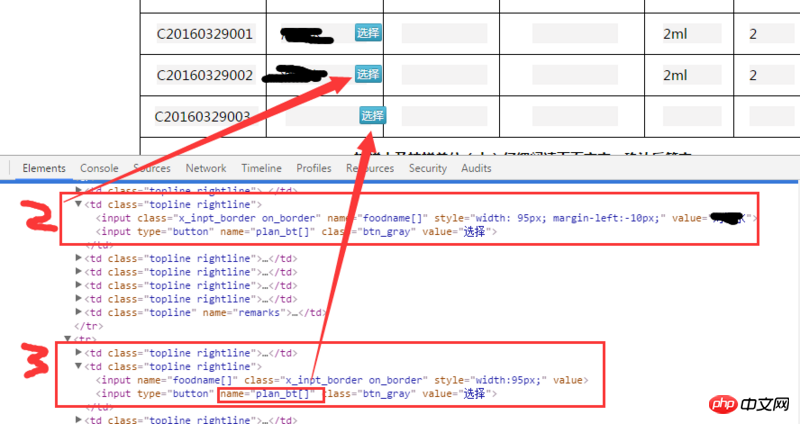Click quantity 2 field in row C20160329001
This screenshot has height=424, width=800.
771,34
